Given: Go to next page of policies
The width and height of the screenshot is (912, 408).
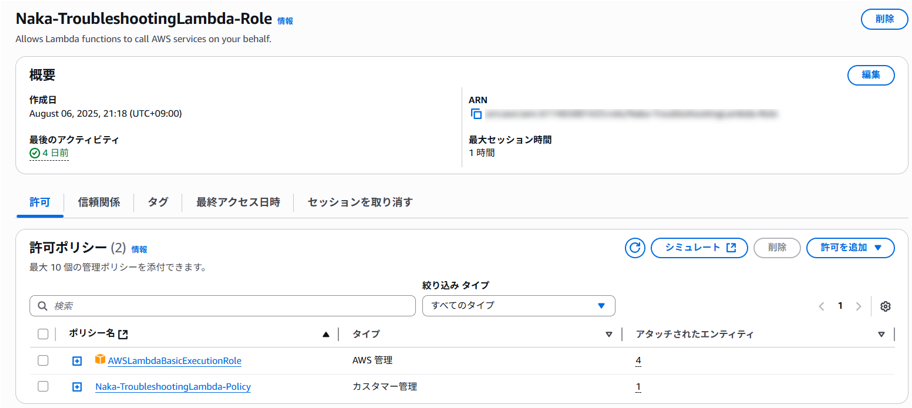Looking at the screenshot, I should [x=859, y=306].
